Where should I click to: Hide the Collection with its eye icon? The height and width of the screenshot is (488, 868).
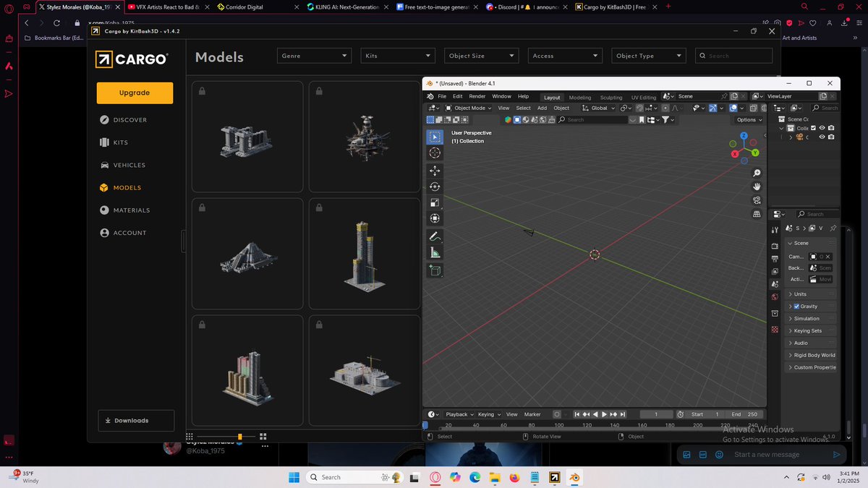pyautogui.click(x=822, y=128)
